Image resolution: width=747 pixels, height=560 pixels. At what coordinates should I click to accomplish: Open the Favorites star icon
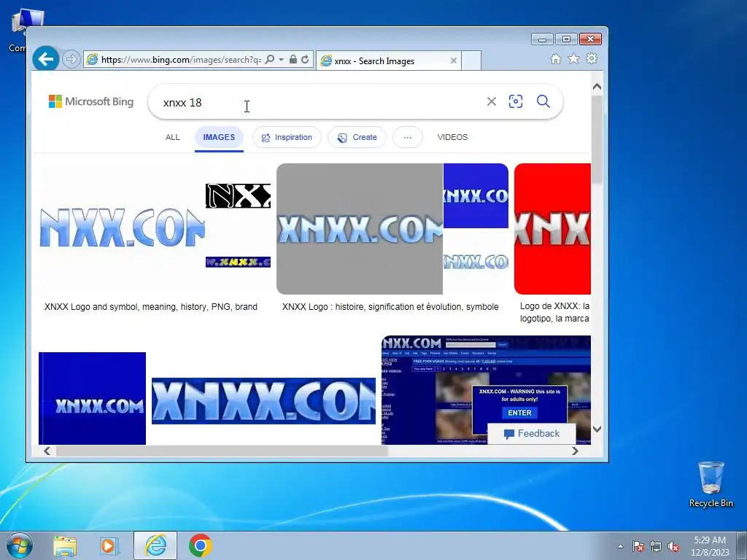(573, 58)
